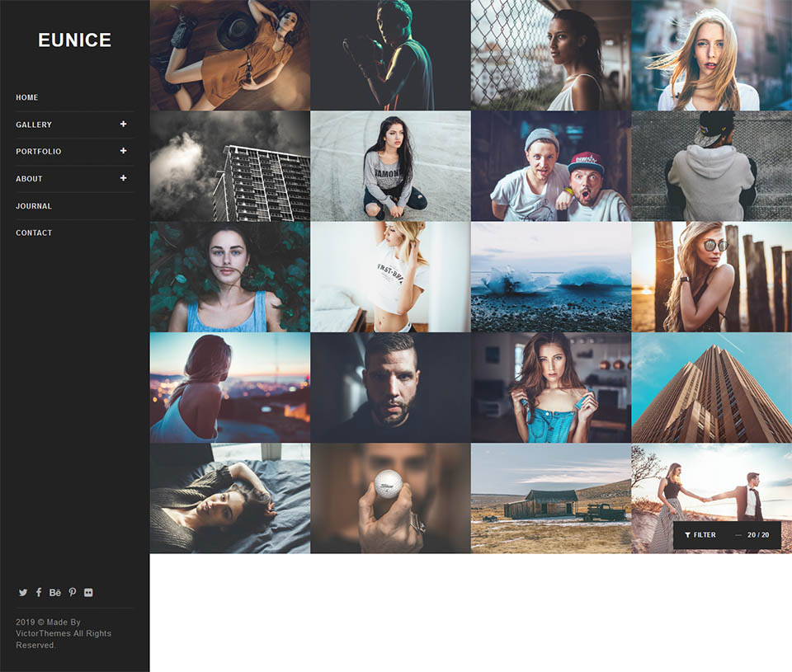Expand the About submenu plus icon
The height and width of the screenshot is (672, 792).
124,178
